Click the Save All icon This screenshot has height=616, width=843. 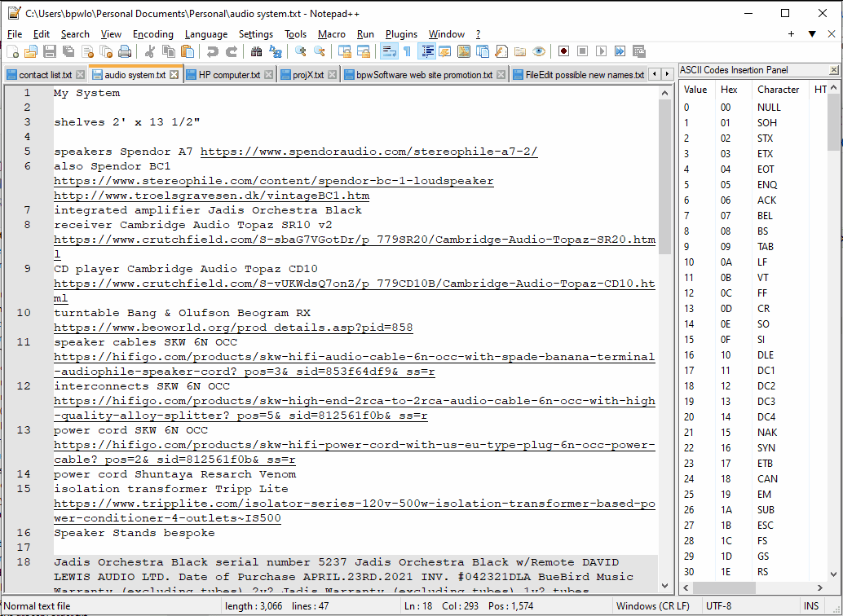68,51
